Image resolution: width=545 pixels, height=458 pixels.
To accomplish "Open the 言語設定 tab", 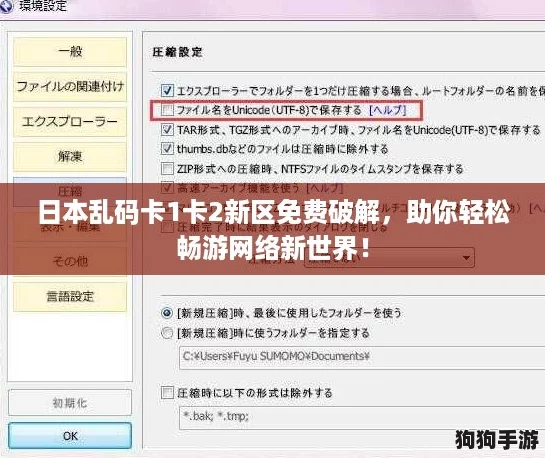I will click(70, 296).
